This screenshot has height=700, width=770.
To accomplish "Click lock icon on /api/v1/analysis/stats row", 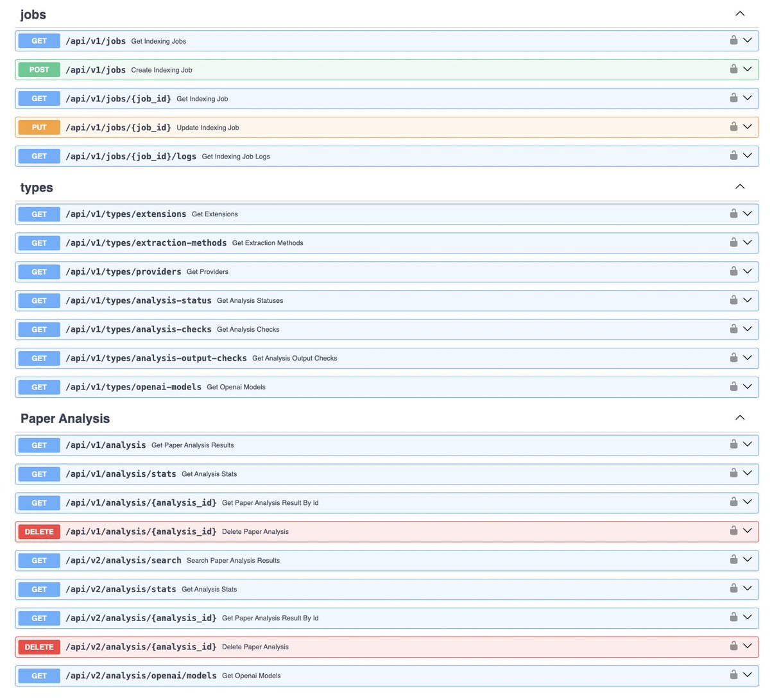I will click(x=733, y=473).
